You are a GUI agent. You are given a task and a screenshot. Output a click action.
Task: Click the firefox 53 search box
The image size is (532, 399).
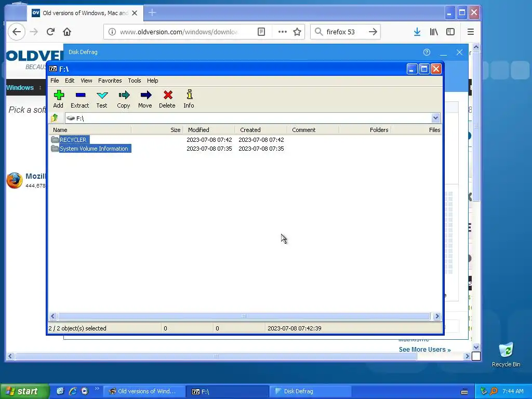[x=346, y=32]
